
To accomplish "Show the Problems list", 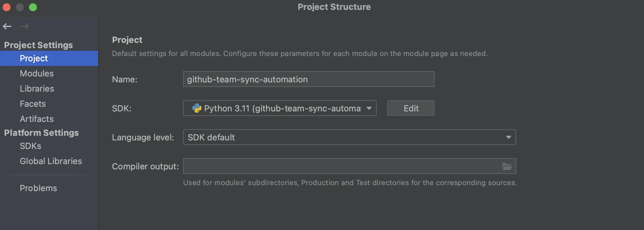I will (x=38, y=188).
